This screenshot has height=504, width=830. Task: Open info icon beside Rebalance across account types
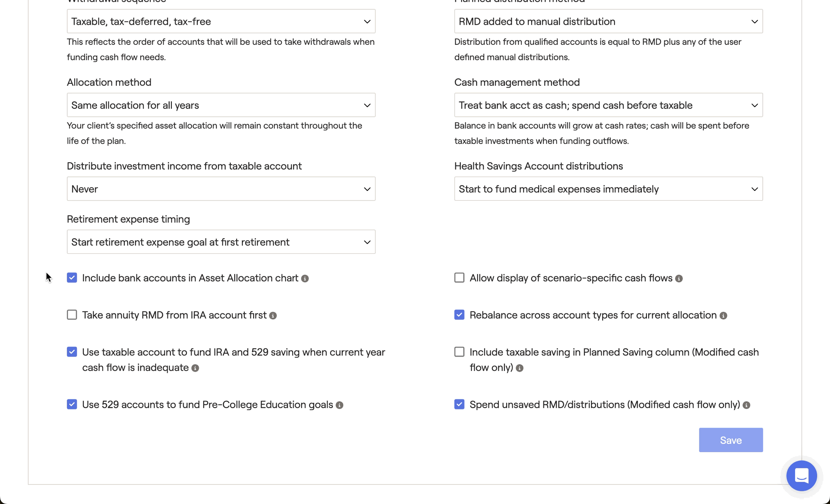click(723, 316)
